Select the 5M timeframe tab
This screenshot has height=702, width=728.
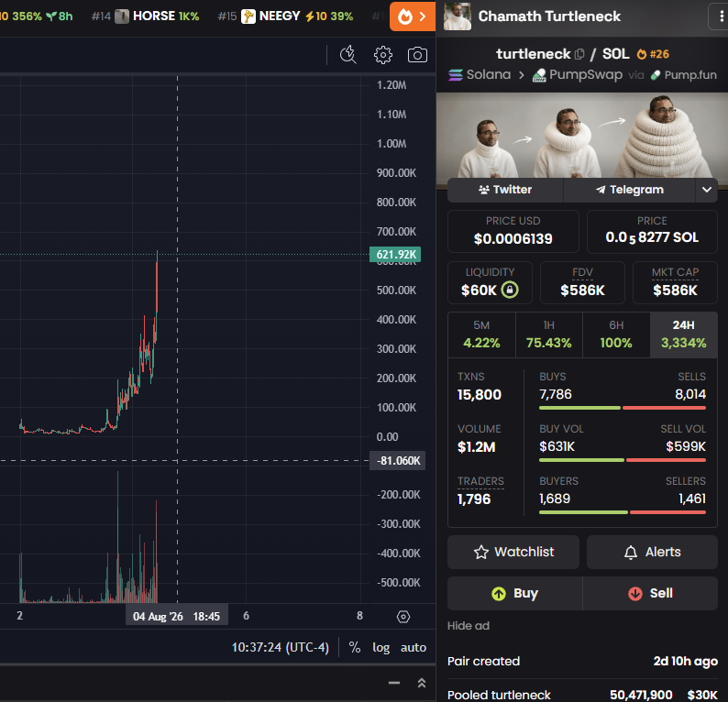click(x=481, y=335)
